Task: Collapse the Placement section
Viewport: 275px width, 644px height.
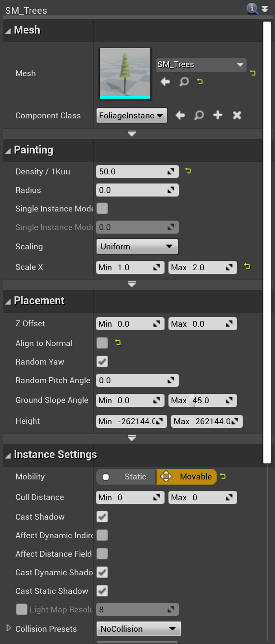Action: click(8, 301)
